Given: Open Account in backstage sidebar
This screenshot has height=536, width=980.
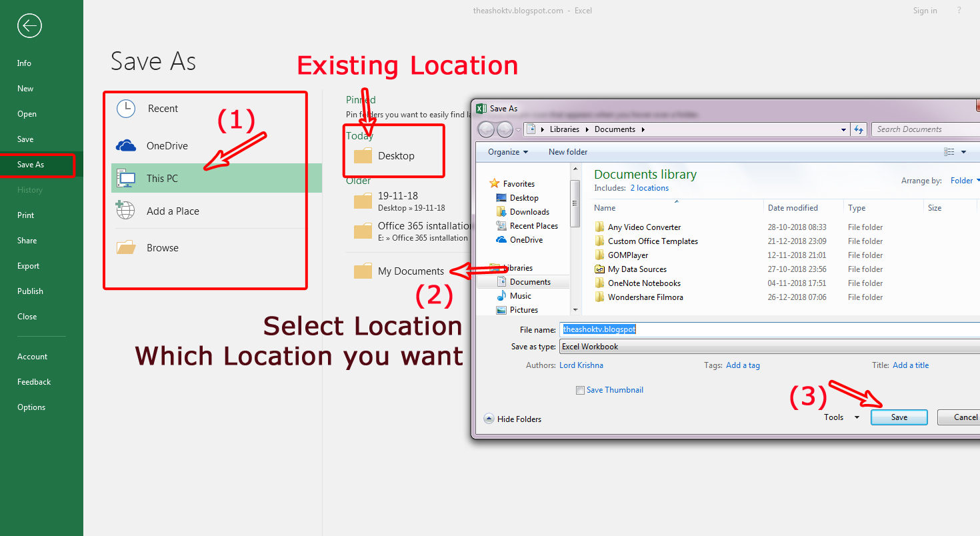Looking at the screenshot, I should [32, 357].
